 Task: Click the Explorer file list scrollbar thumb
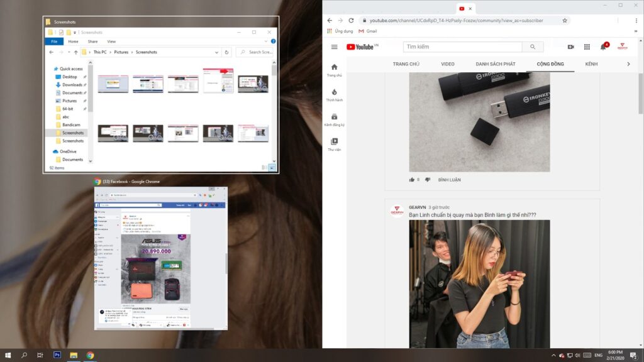pyautogui.click(x=274, y=70)
